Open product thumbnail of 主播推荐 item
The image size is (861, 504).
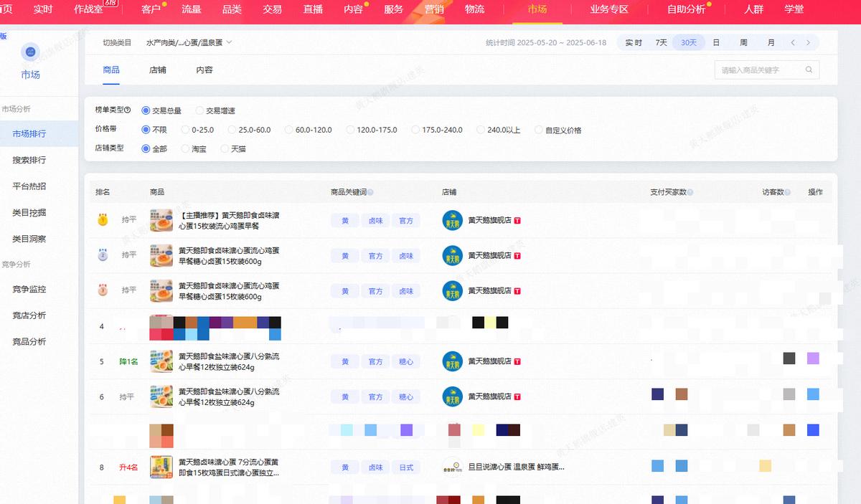161,220
